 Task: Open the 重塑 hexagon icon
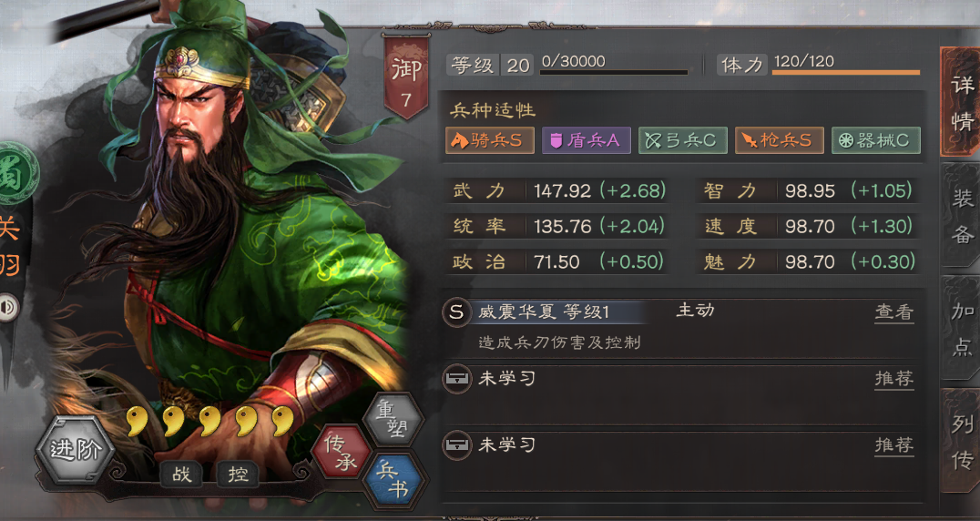393,419
